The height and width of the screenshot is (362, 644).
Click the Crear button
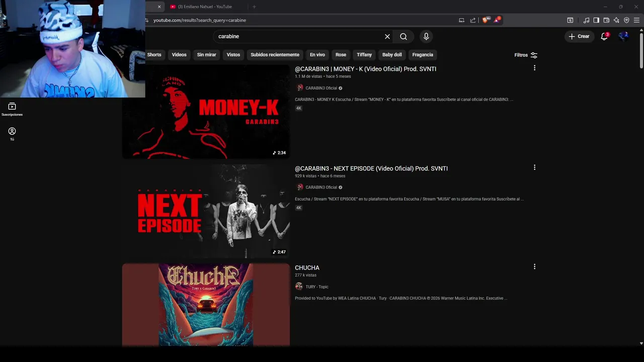pyautogui.click(x=579, y=36)
